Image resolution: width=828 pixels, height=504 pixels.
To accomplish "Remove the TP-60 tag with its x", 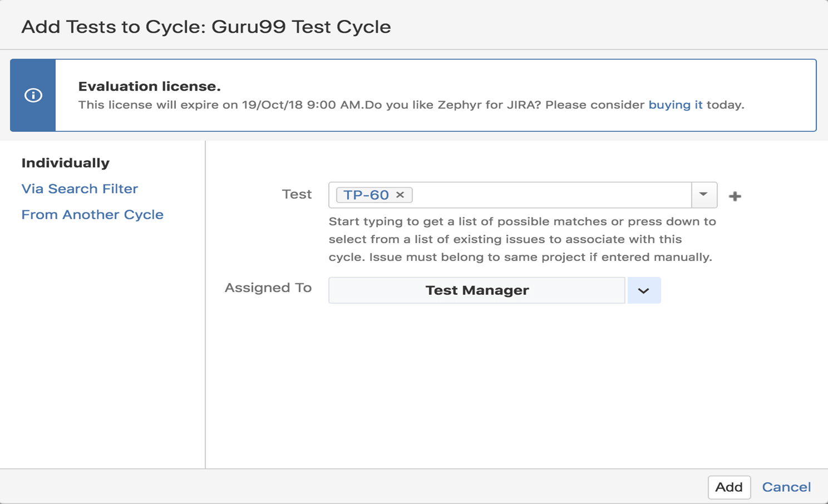I will point(400,195).
